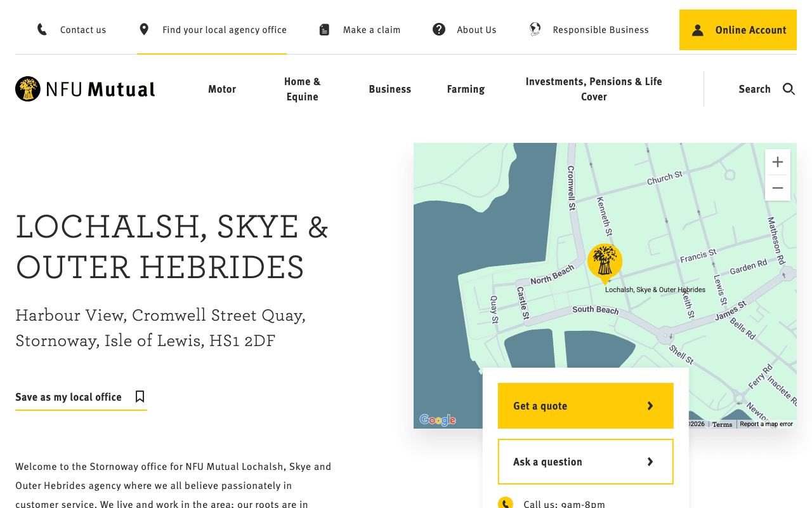This screenshot has height=508, width=812.
Task: Click Francis St label on the map
Action: tap(698, 256)
